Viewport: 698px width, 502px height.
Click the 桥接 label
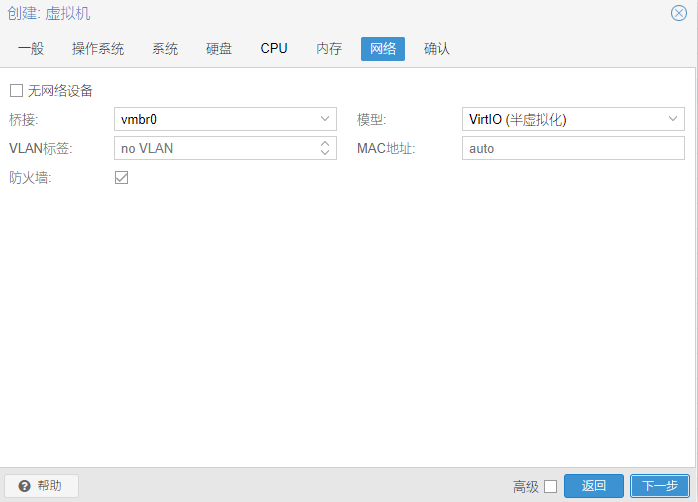click(x=24, y=119)
